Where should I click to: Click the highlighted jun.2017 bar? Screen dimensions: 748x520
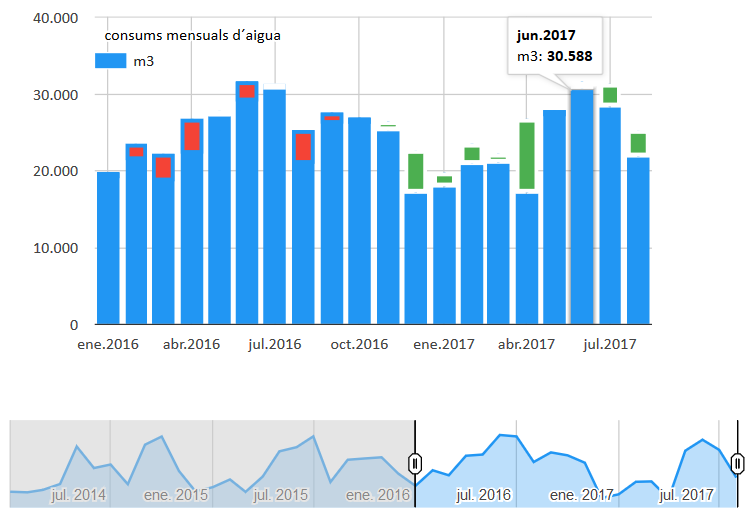(x=582, y=207)
